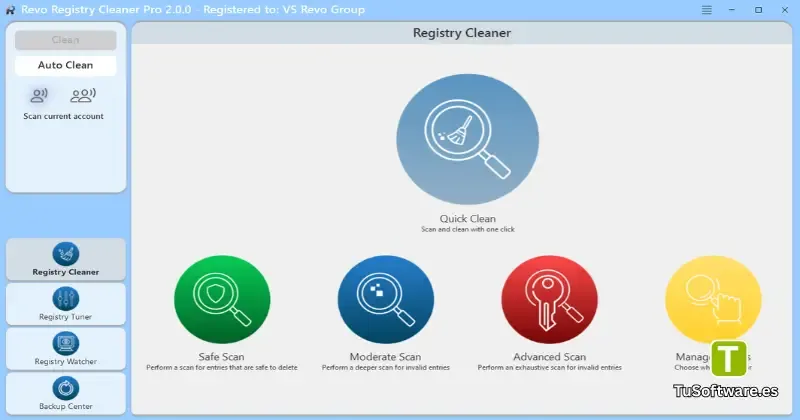The width and height of the screenshot is (800, 420).
Task: Run the green Safe Scan icon
Action: tap(222, 300)
